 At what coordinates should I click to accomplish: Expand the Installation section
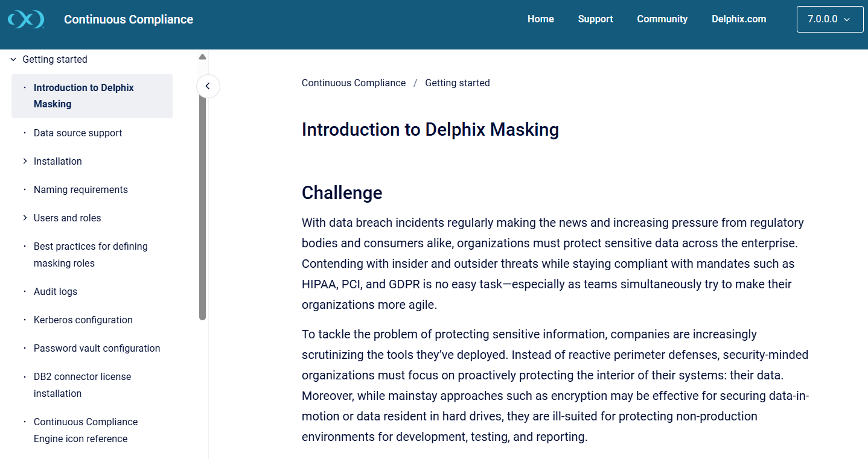(25, 161)
